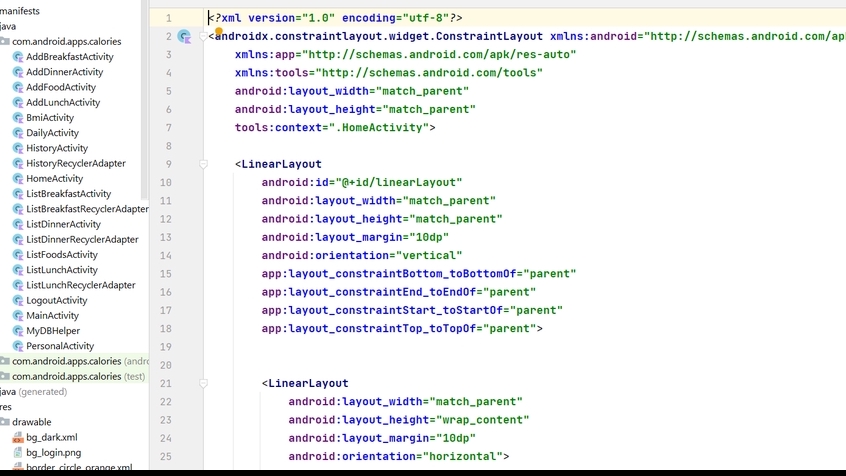This screenshot has height=476, width=846.
Task: Click the image file icon for bg_login.png
Action: coord(18,453)
